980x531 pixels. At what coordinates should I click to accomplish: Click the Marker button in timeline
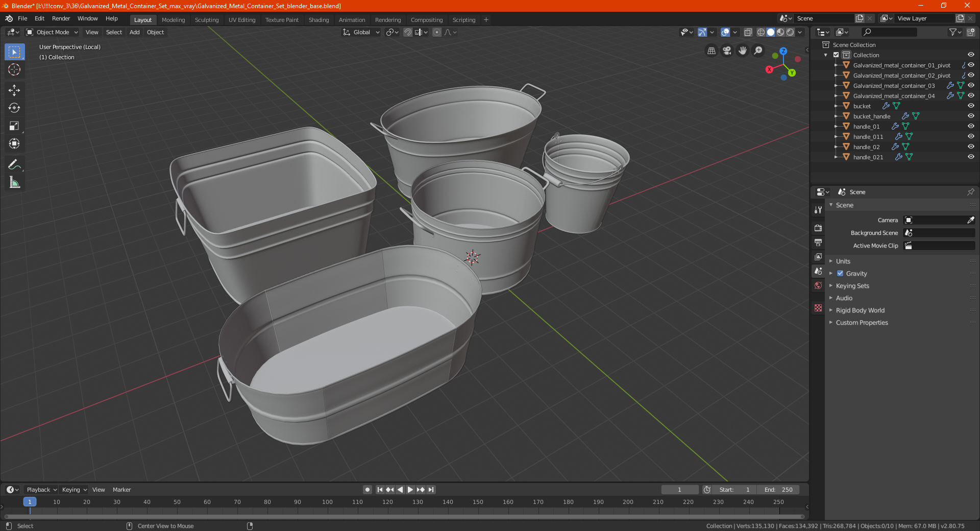click(x=121, y=490)
